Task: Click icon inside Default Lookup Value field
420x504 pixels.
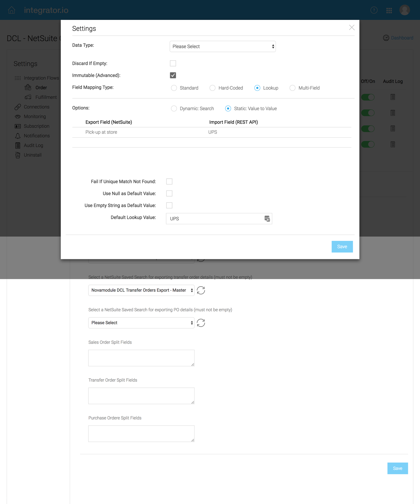Action: point(267,219)
